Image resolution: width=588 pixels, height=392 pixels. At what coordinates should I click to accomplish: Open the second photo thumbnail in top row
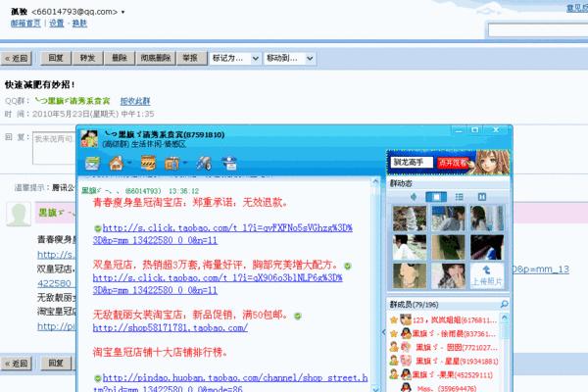(x=448, y=219)
